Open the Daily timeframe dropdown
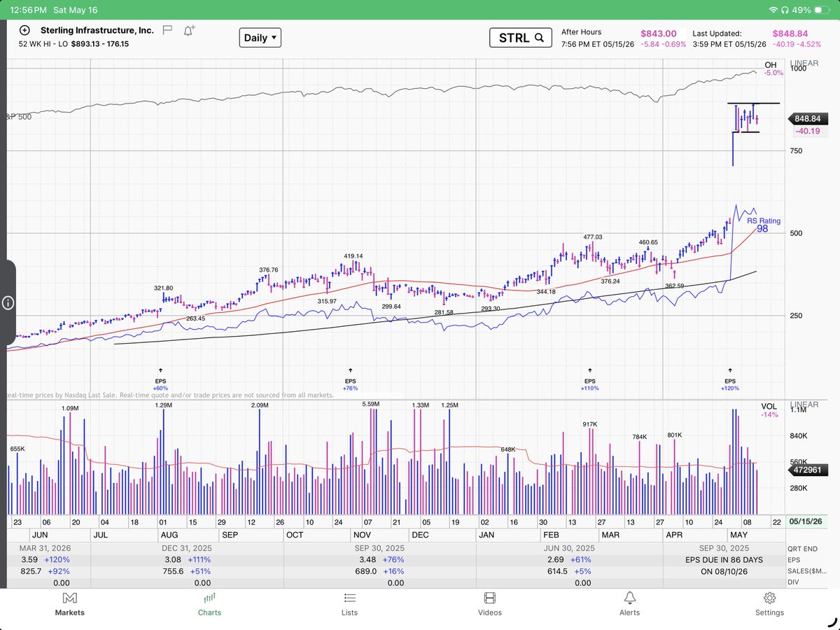The height and width of the screenshot is (630, 840). coord(260,38)
